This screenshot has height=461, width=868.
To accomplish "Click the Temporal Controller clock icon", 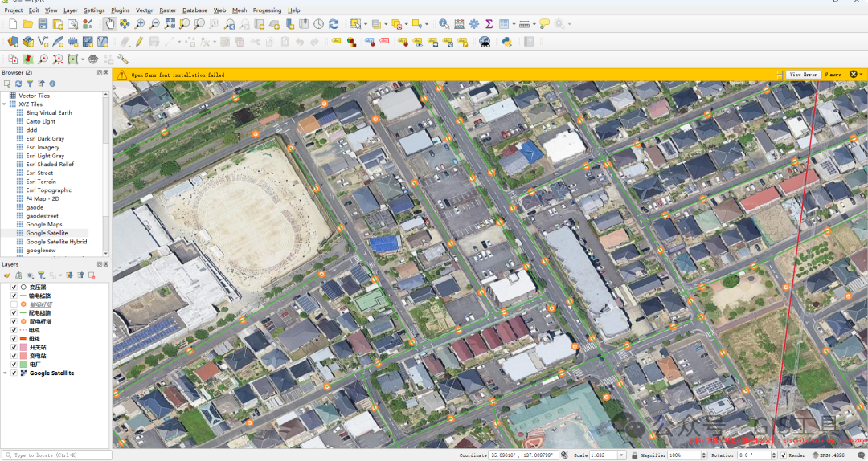I will click(318, 24).
